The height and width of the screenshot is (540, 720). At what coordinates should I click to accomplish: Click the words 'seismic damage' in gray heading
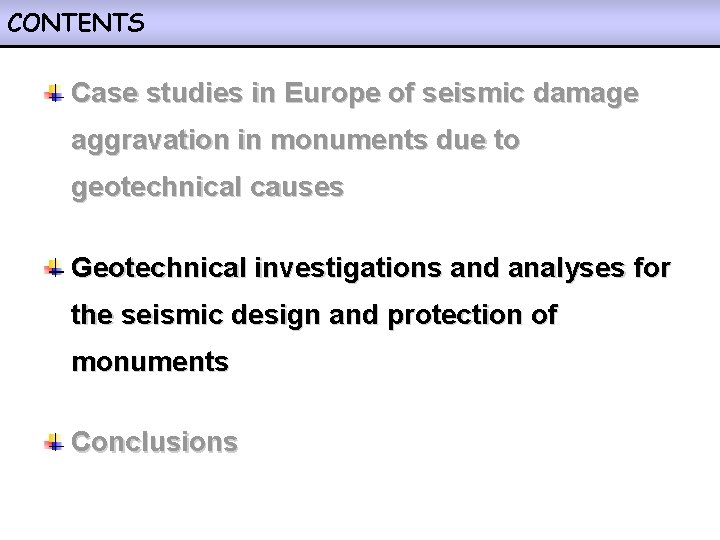[530, 94]
